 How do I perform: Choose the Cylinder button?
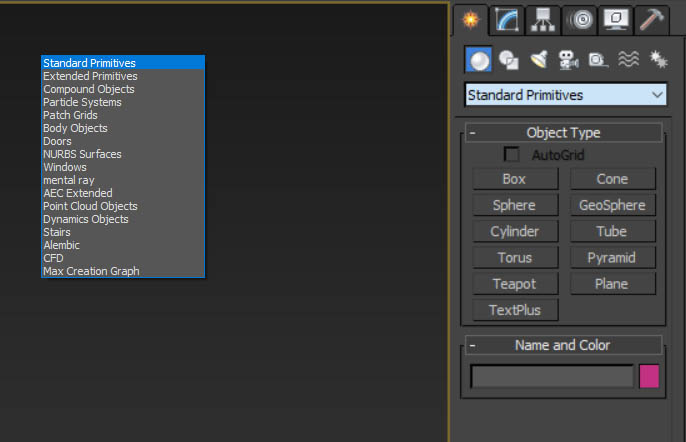pyautogui.click(x=515, y=232)
